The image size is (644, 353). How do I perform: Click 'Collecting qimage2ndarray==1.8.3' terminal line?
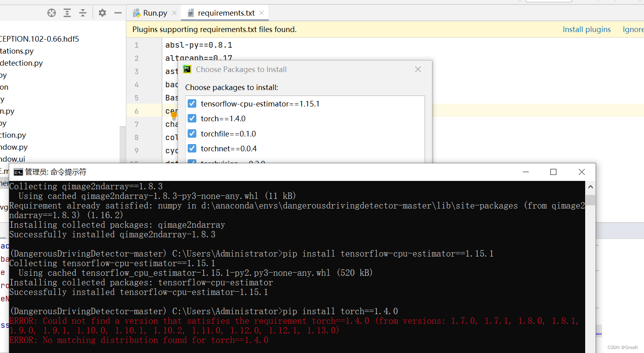click(86, 187)
